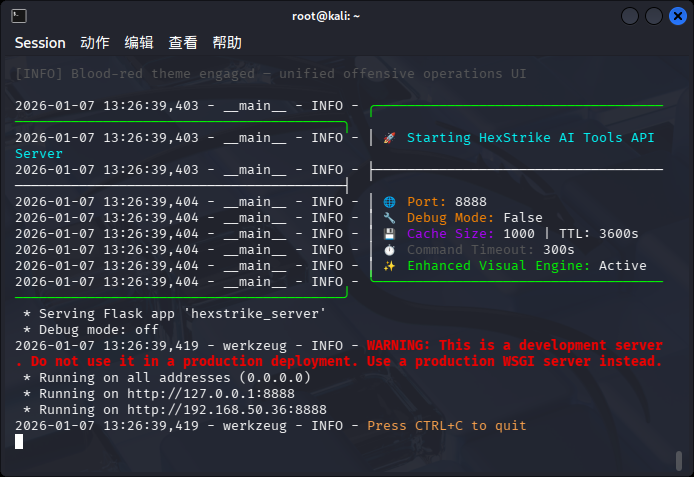Screen dimensions: 694x477
Task: Click the terminal cursor block
Action: (x=19, y=442)
